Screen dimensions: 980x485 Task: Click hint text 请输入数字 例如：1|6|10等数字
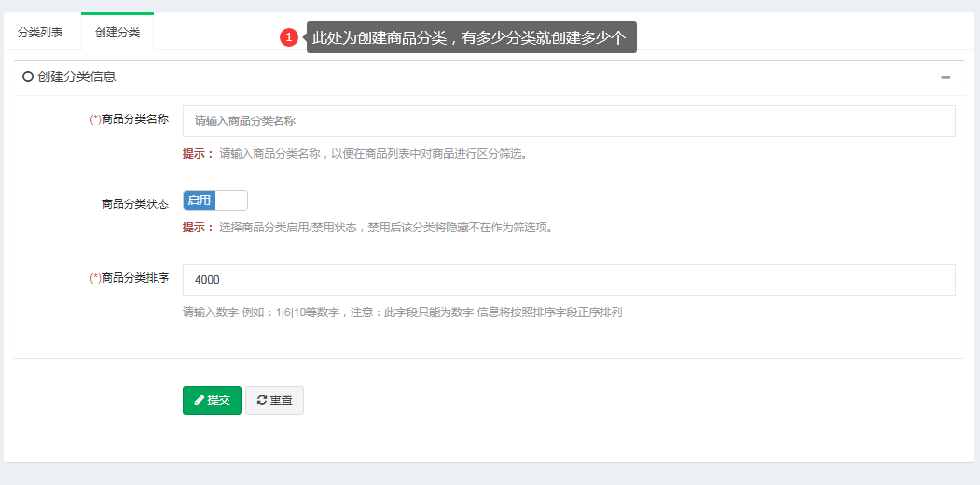[403, 312]
